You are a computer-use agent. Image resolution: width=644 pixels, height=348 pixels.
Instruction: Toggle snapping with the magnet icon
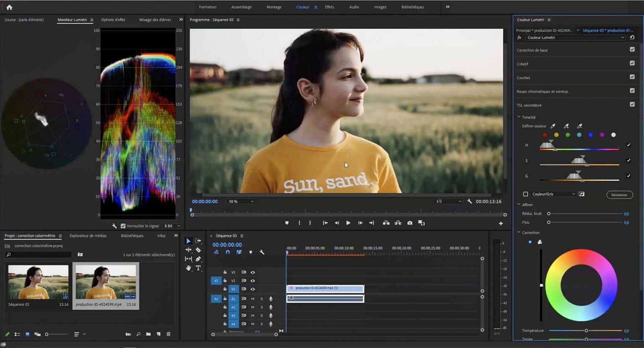pos(228,252)
